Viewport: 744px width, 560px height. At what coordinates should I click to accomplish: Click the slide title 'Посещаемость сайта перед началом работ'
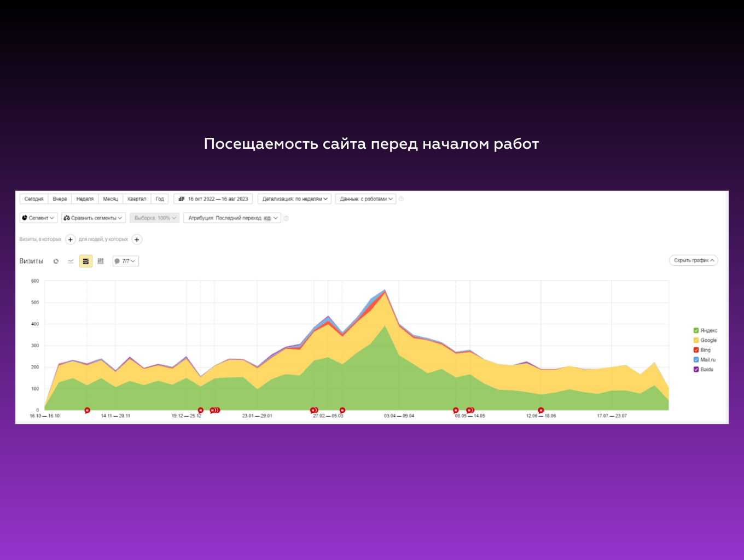(371, 144)
